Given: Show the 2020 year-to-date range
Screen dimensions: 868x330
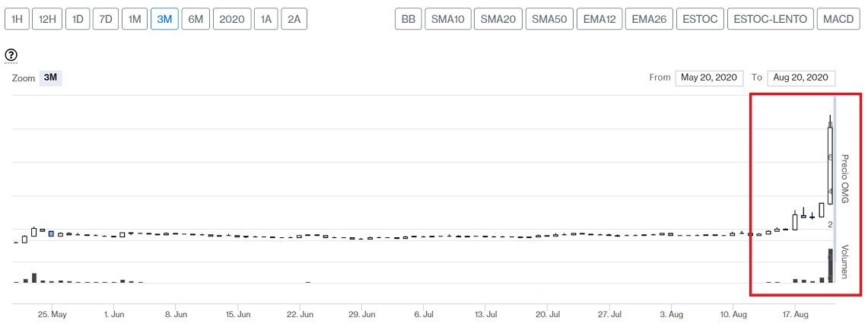Looking at the screenshot, I should [x=232, y=19].
